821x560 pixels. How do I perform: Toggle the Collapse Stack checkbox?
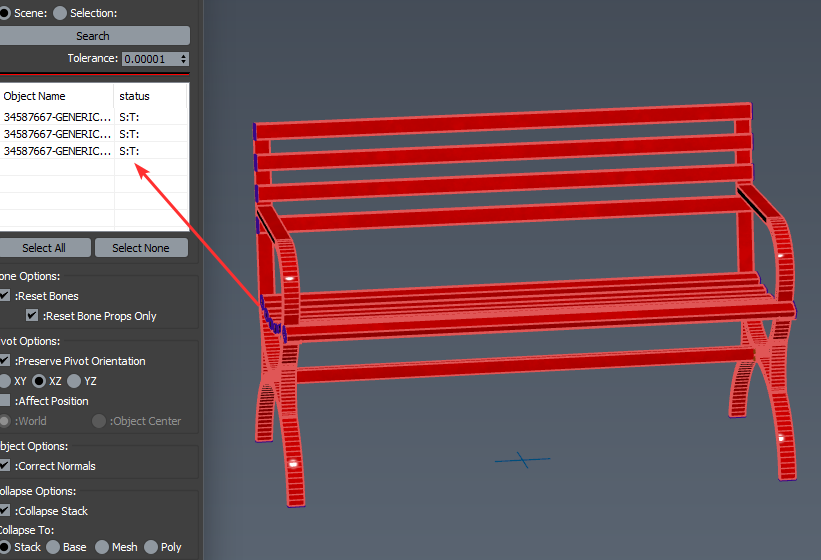click(x=5, y=510)
